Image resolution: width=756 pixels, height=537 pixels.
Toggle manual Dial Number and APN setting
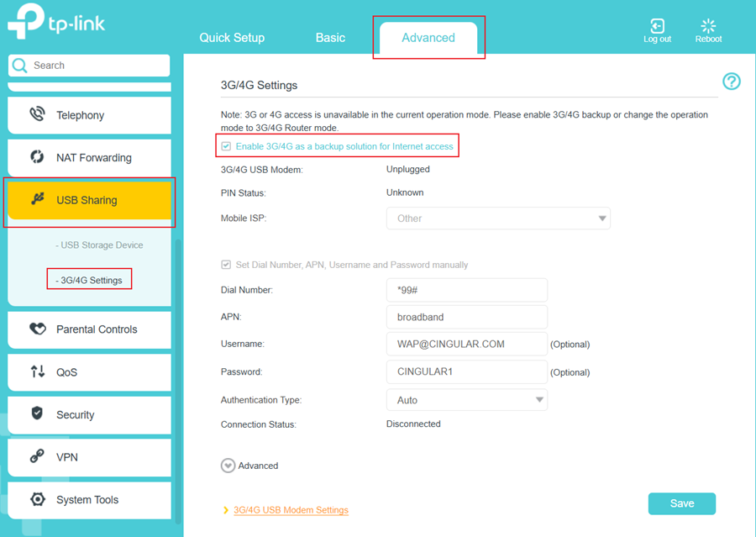[226, 264]
